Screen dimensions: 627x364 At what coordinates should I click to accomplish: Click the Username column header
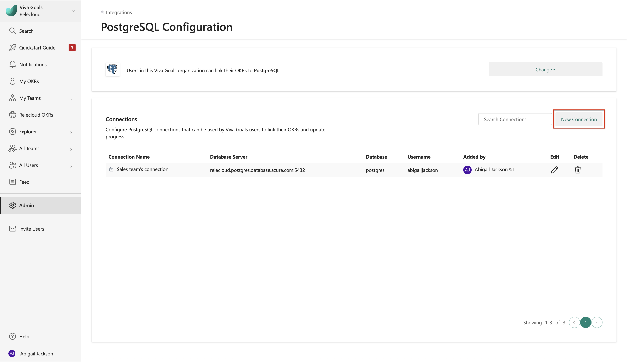click(x=419, y=157)
